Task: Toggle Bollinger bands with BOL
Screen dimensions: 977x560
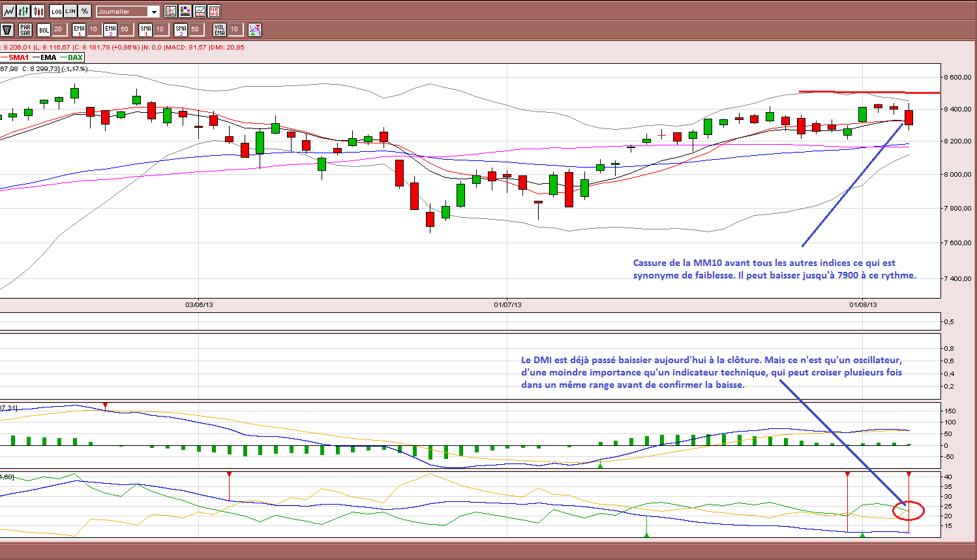Action: pos(44,30)
